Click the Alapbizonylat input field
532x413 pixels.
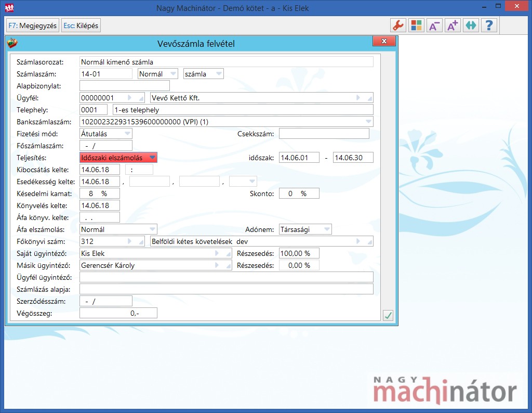pyautogui.click(x=125, y=86)
